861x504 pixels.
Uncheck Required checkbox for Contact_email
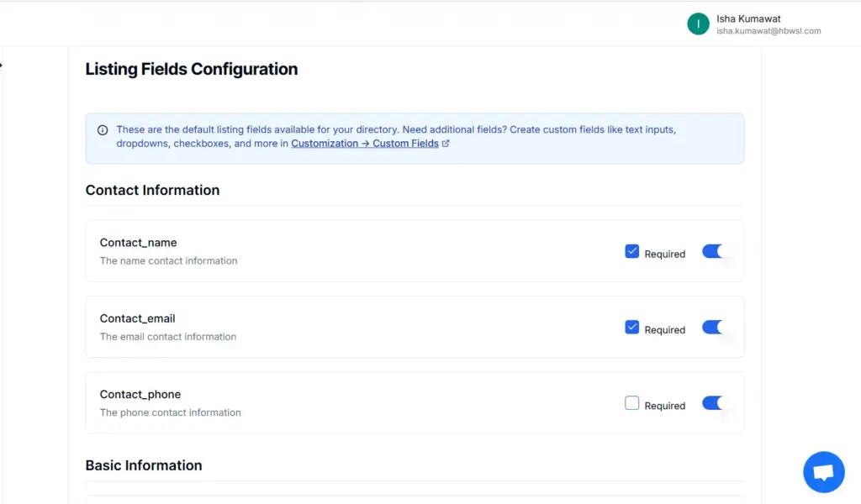click(632, 328)
